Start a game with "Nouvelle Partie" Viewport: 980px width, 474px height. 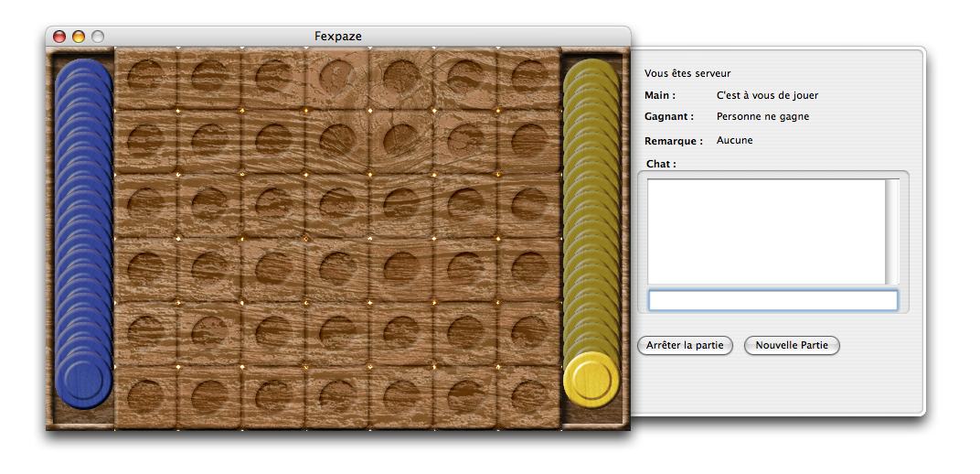tap(792, 345)
